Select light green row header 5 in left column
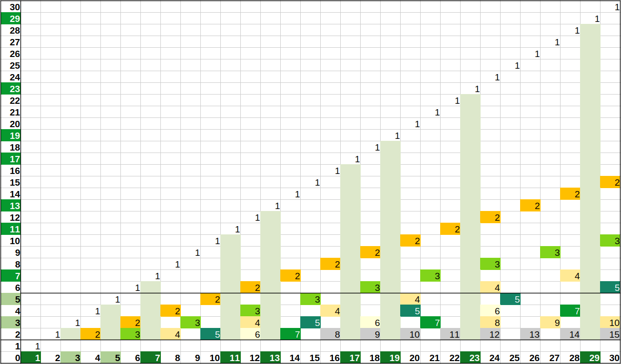The width and height of the screenshot is (621, 364). (x=10, y=299)
